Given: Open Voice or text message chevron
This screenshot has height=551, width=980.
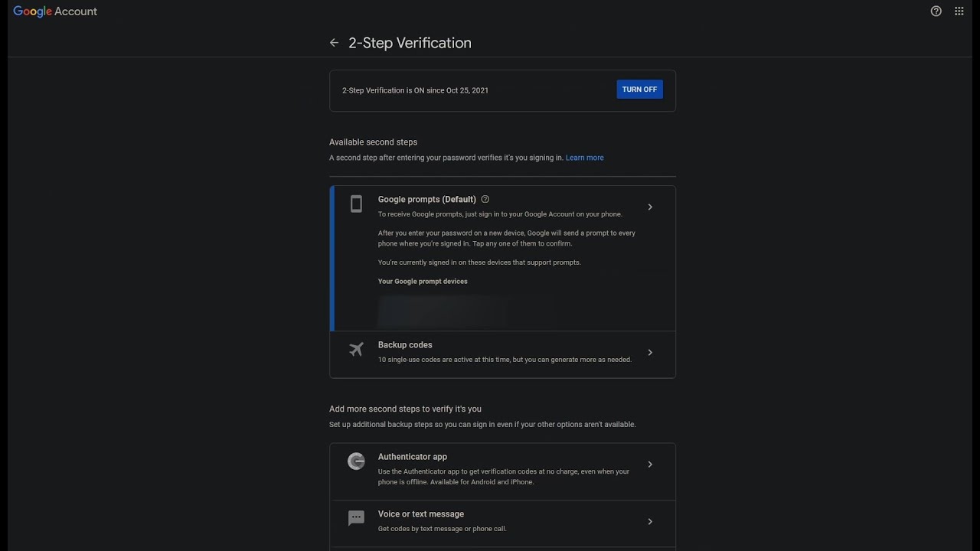Looking at the screenshot, I should (650, 521).
